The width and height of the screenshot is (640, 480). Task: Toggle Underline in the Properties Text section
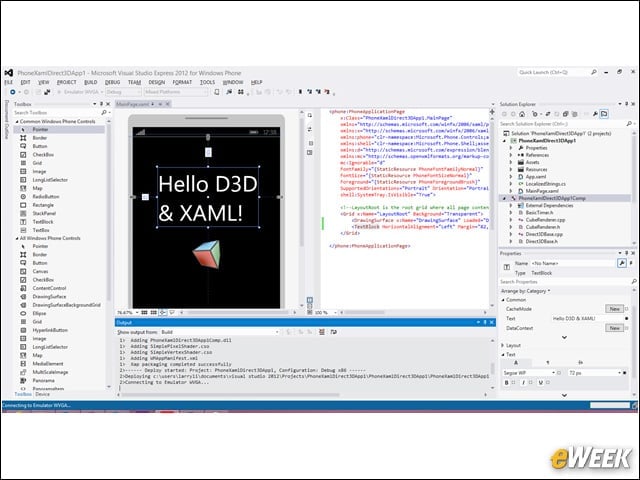pyautogui.click(x=540, y=382)
